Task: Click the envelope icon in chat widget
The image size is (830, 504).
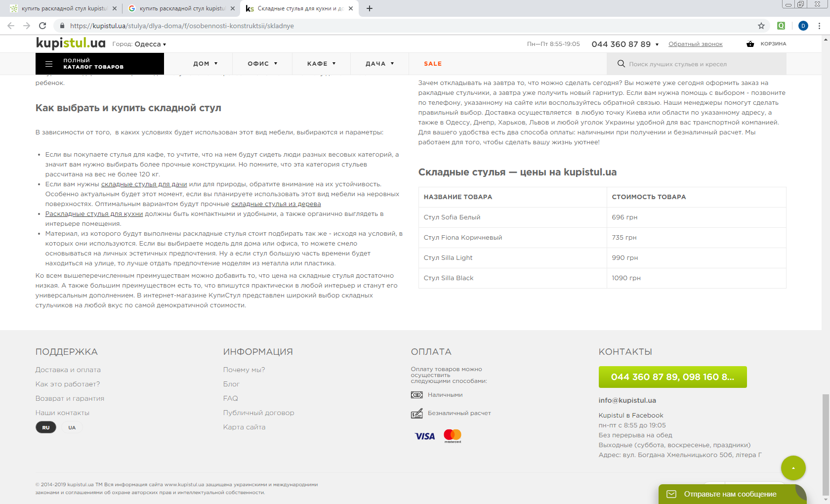Action: (x=671, y=494)
